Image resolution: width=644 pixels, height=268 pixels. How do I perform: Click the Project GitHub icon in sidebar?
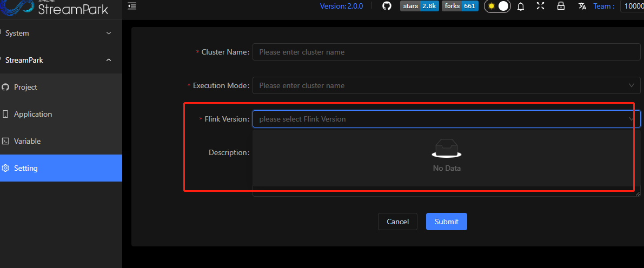tap(5, 87)
